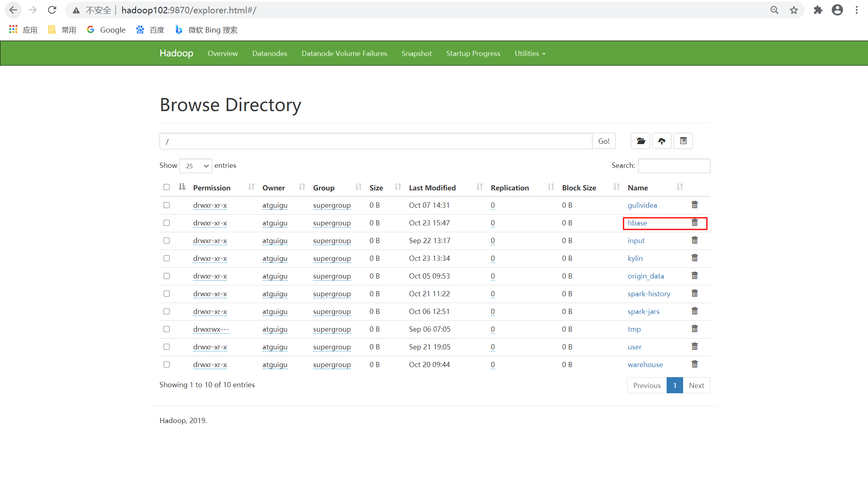
Task: Click trash icon next to gulividea
Action: click(x=694, y=205)
